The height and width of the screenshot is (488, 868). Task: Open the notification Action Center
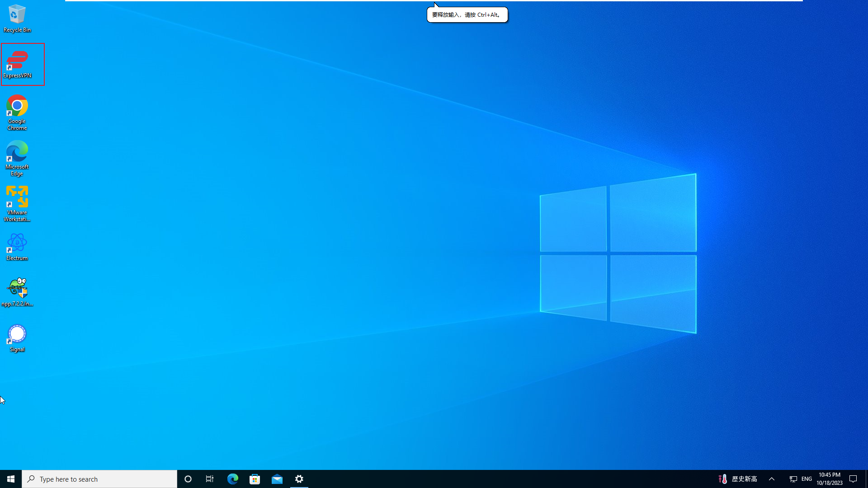[853, 479]
